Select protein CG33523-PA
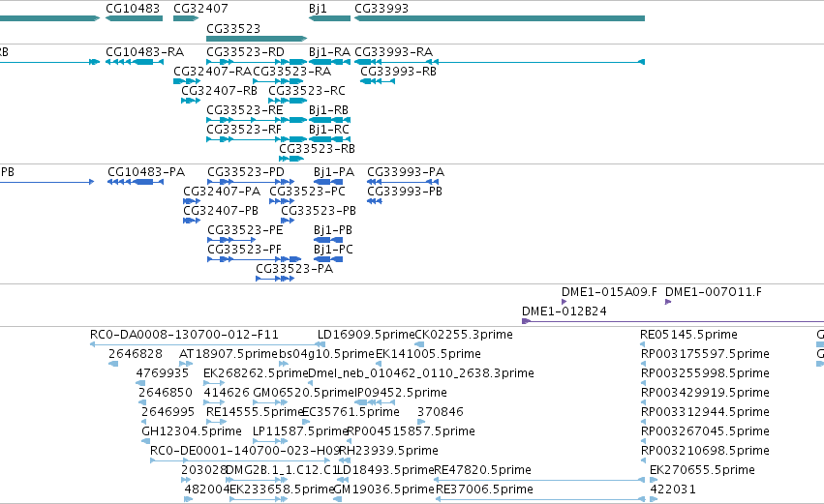This screenshot has width=824, height=504. (275, 280)
